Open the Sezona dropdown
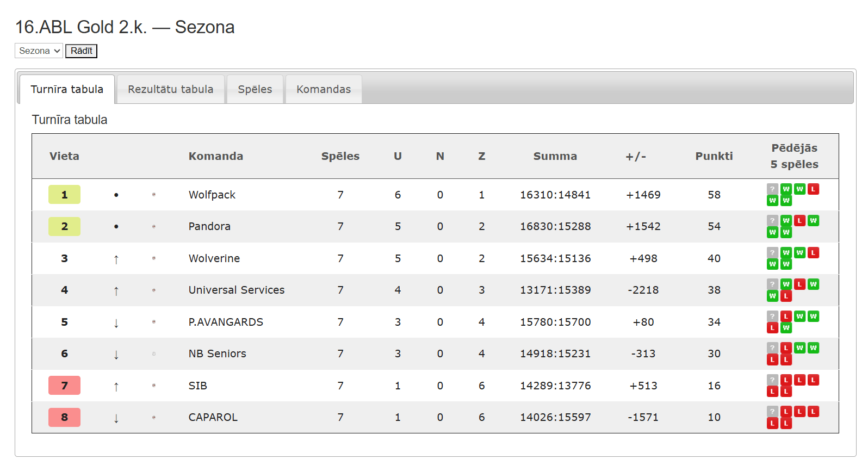The height and width of the screenshot is (459, 868). click(39, 51)
